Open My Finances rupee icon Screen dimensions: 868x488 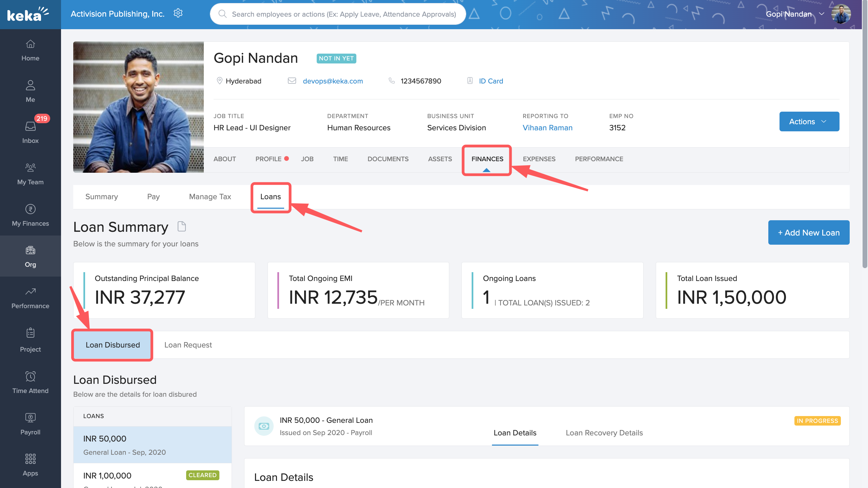click(30, 209)
